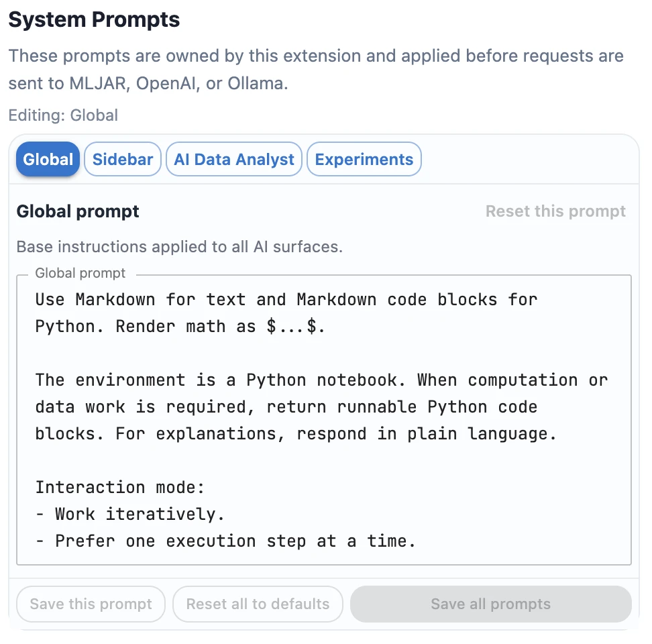This screenshot has height=644, width=652.
Task: Click the Global prompt field label
Action: coord(80,273)
